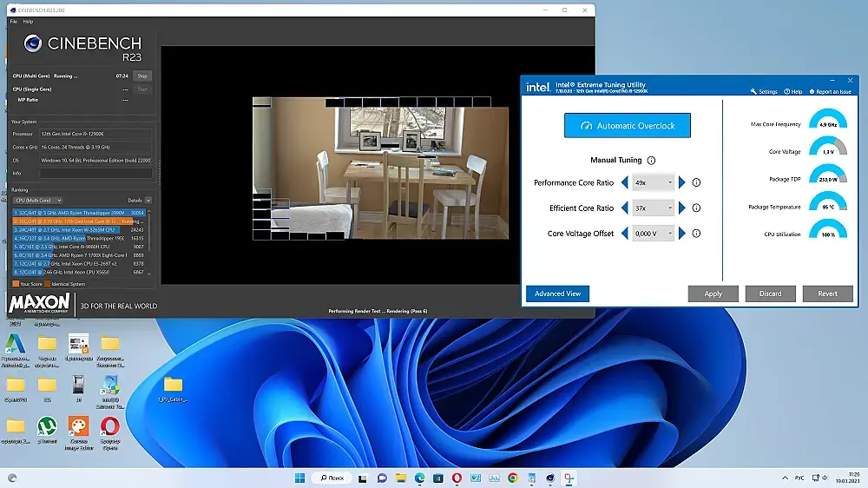Open File Explorer from the taskbar

coord(401,478)
